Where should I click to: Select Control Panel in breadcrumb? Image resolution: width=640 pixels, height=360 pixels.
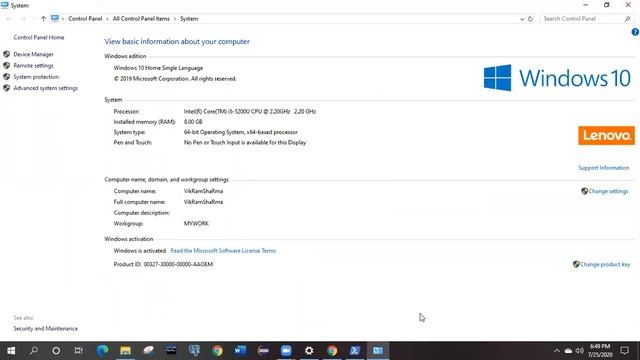coord(85,19)
